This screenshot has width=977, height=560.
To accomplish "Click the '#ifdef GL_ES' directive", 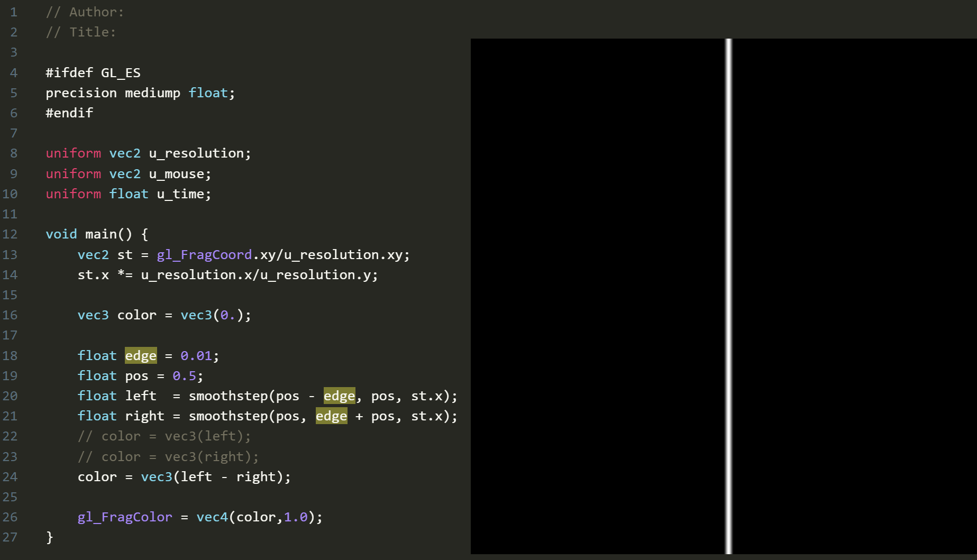I will 93,73.
